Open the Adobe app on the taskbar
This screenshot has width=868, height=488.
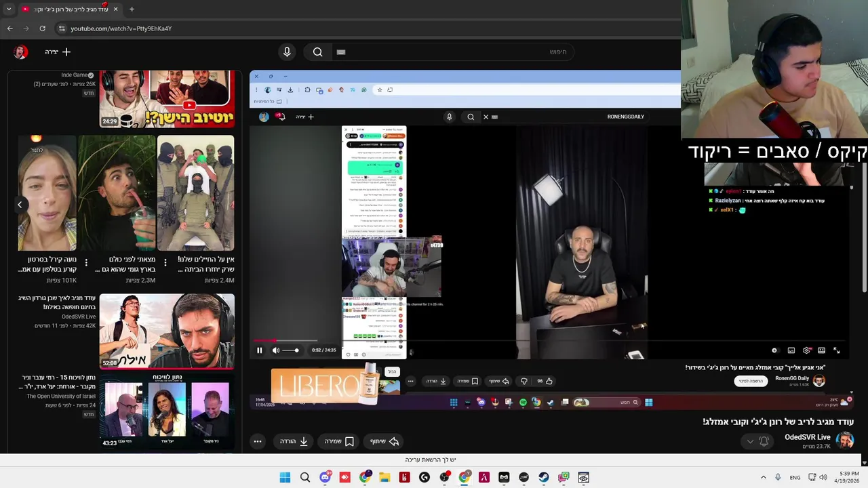click(x=484, y=478)
